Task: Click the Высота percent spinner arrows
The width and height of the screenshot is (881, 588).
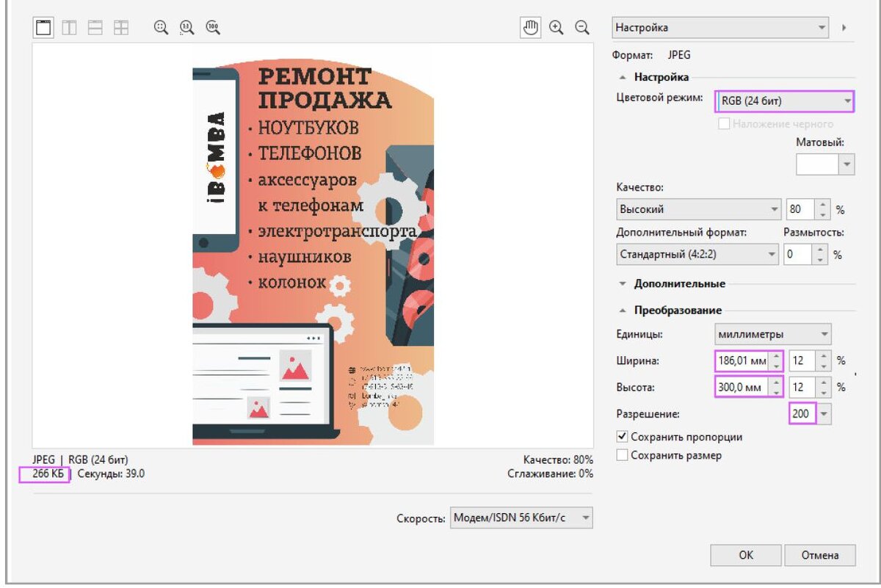Action: point(823,387)
